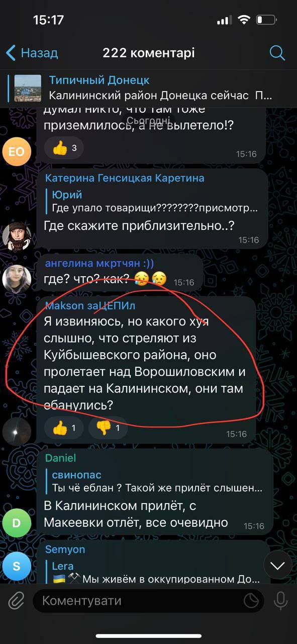Open the EO user avatar
This screenshot has height=644, width=297.
click(17, 151)
